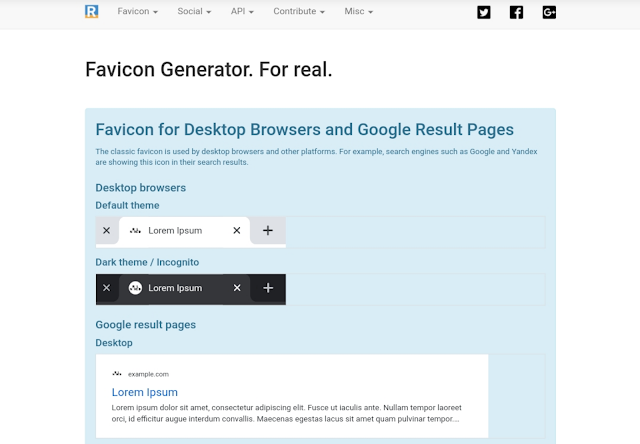Viewport: 640px width, 444px height.
Task: Expand the Contribute dropdown menu
Action: click(299, 11)
